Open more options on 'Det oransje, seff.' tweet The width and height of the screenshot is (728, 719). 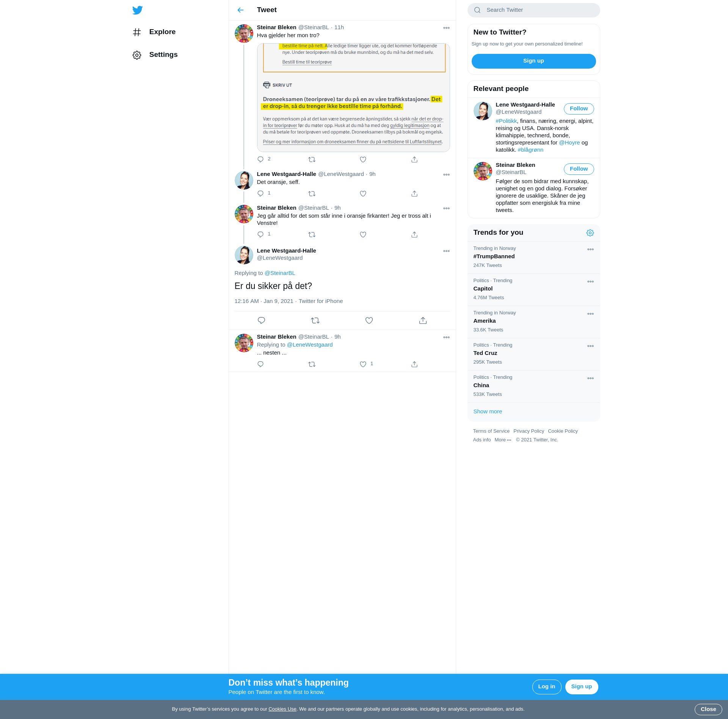[446, 175]
